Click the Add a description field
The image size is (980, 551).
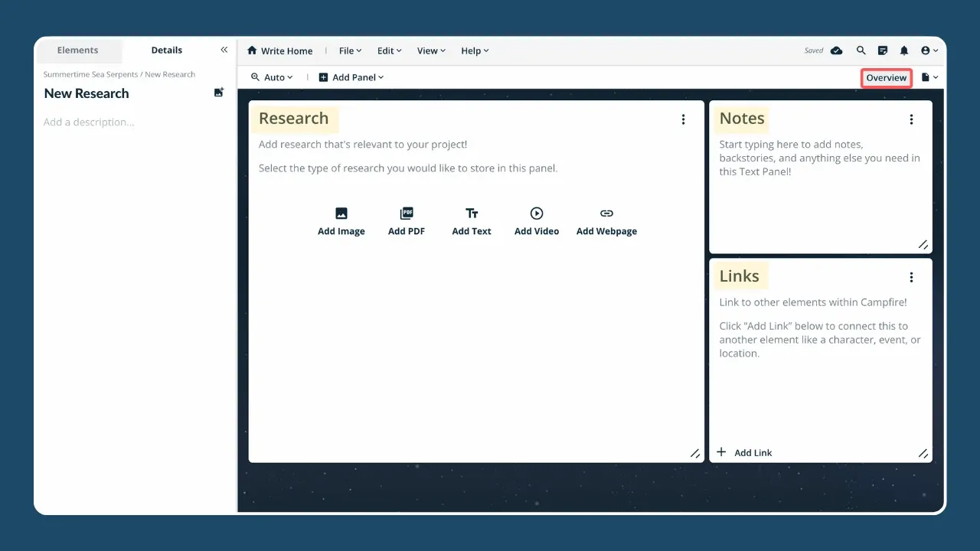[89, 122]
